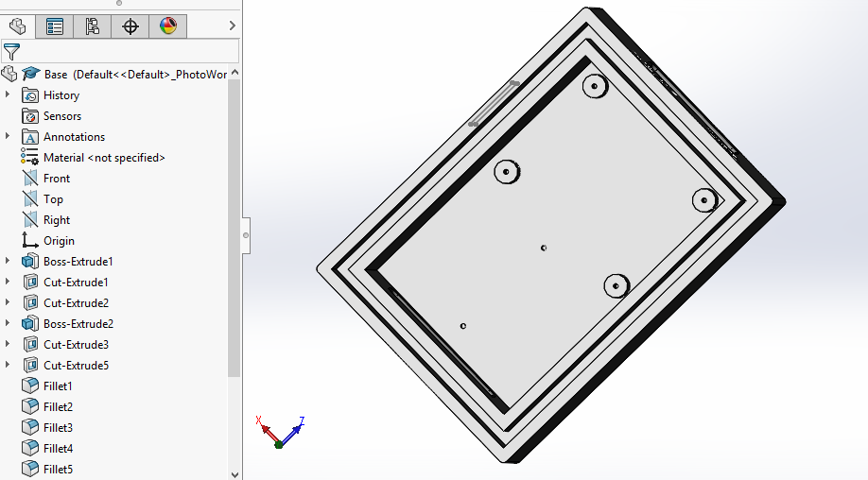The height and width of the screenshot is (480, 868).
Task: Select the Boss-Extrude1 label
Action: (x=78, y=262)
